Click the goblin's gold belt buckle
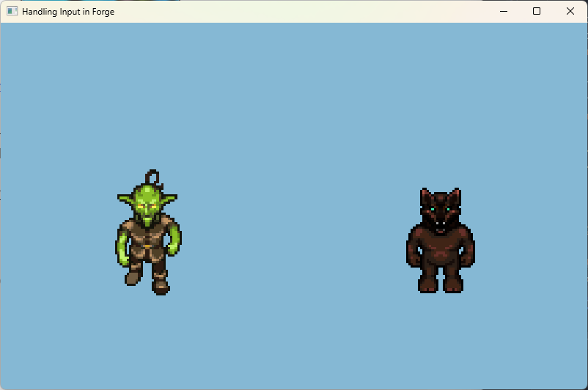 tap(147, 247)
